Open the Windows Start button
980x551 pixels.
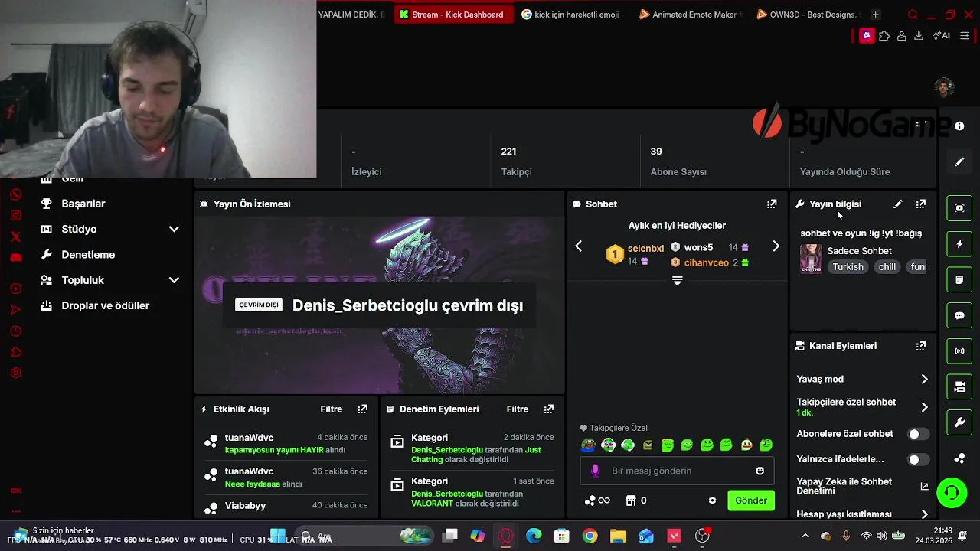pyautogui.click(x=278, y=536)
